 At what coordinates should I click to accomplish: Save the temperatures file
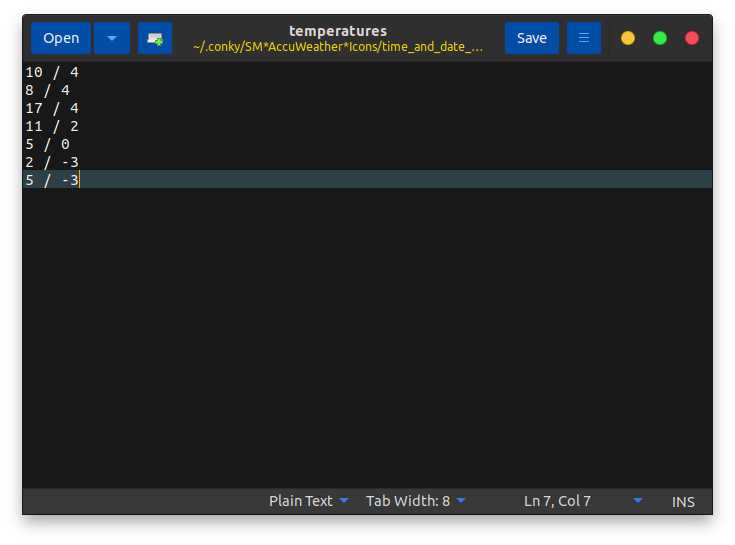coord(532,38)
